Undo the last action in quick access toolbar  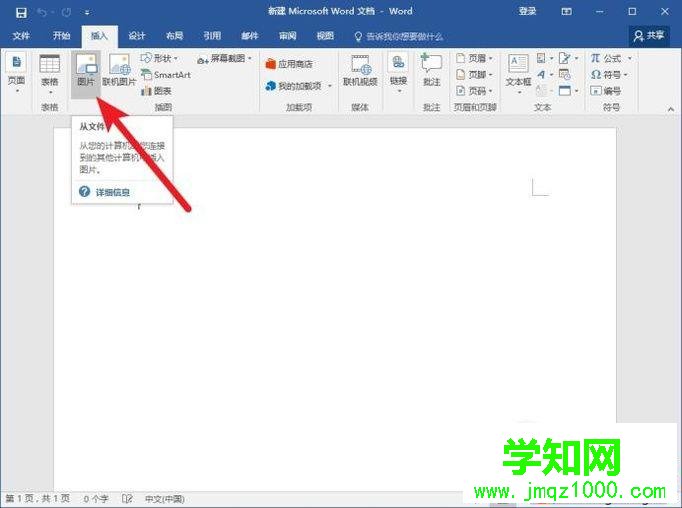click(x=42, y=13)
